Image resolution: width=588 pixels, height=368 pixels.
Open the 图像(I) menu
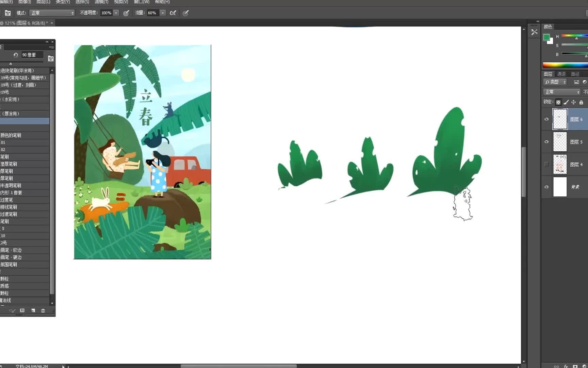tap(24, 2)
